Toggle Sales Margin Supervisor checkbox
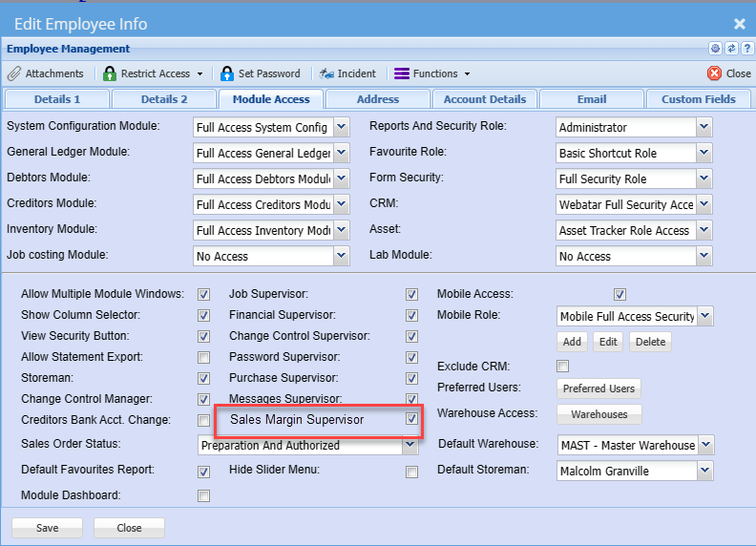 [x=411, y=418]
